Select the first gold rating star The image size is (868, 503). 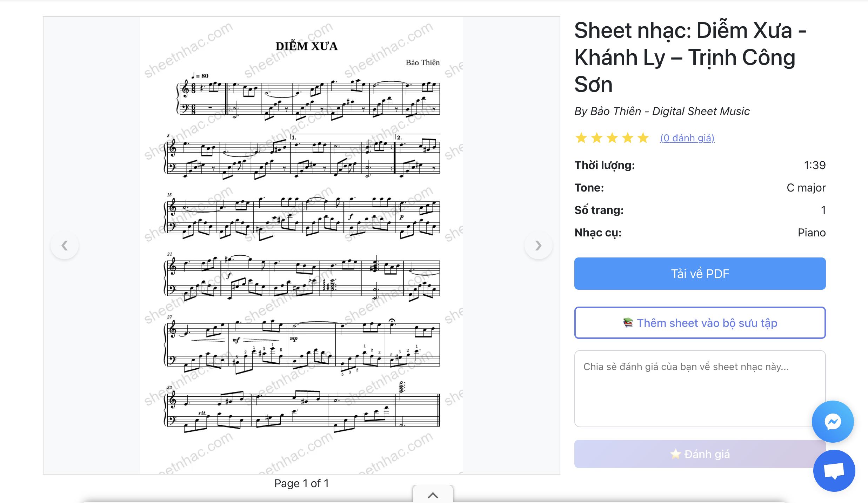(x=581, y=138)
